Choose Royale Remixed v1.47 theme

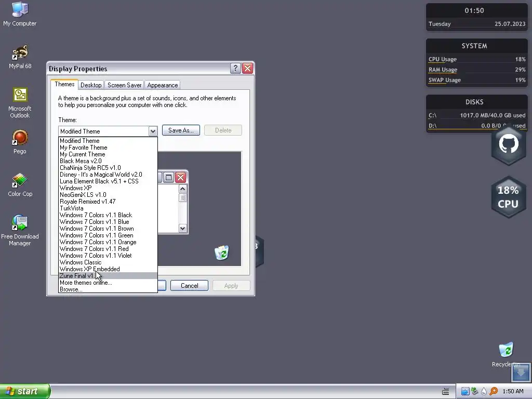(x=108, y=202)
